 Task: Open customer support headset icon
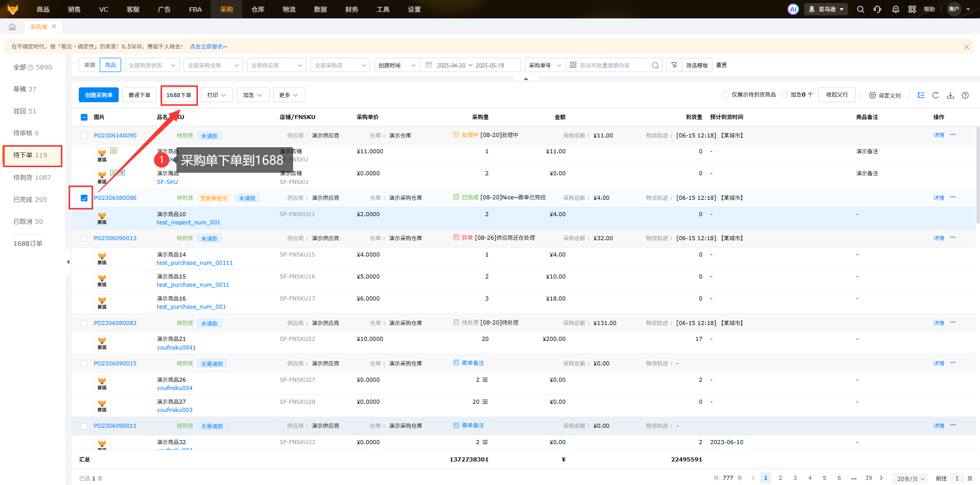(878, 9)
